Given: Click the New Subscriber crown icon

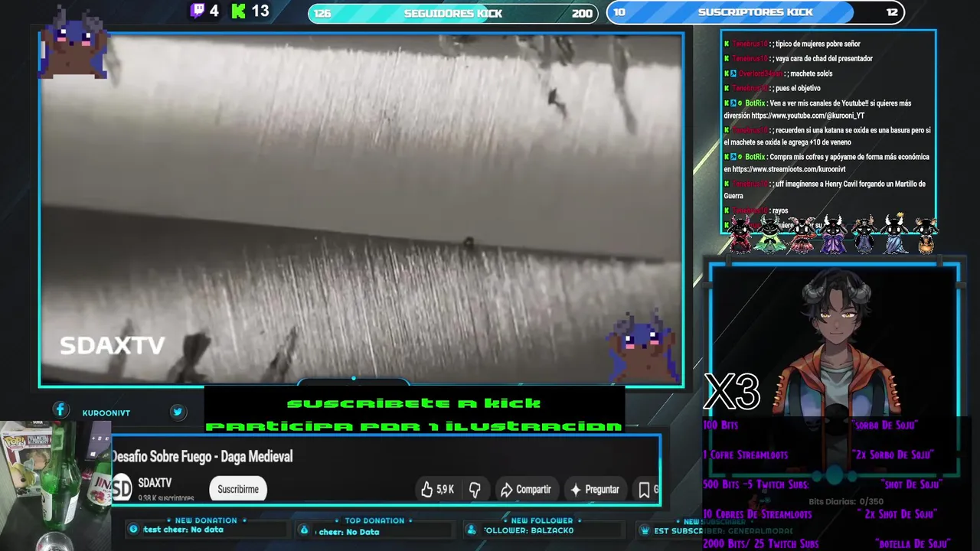Looking at the screenshot, I should 645,530.
